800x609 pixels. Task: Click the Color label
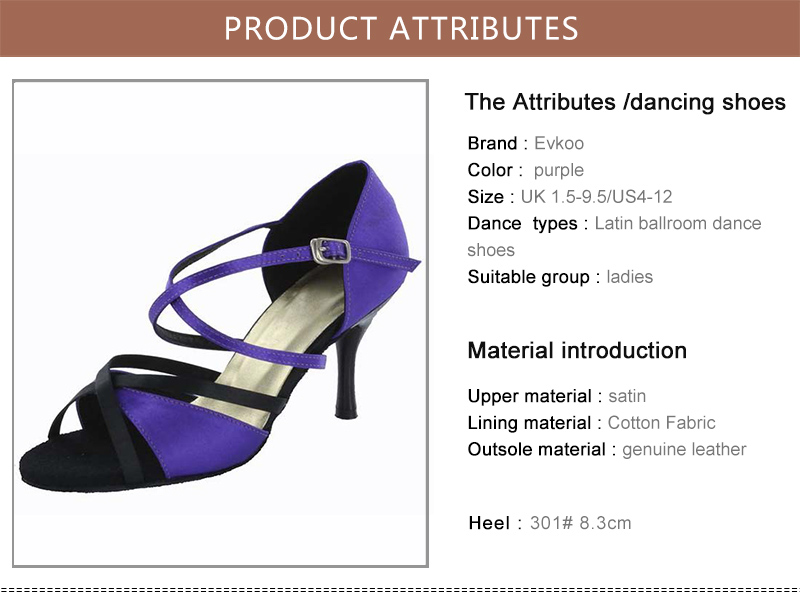pyautogui.click(x=490, y=170)
